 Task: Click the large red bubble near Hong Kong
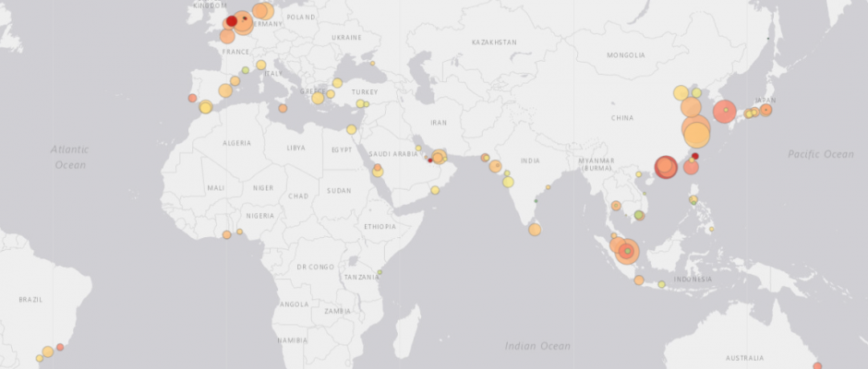pyautogui.click(x=666, y=168)
